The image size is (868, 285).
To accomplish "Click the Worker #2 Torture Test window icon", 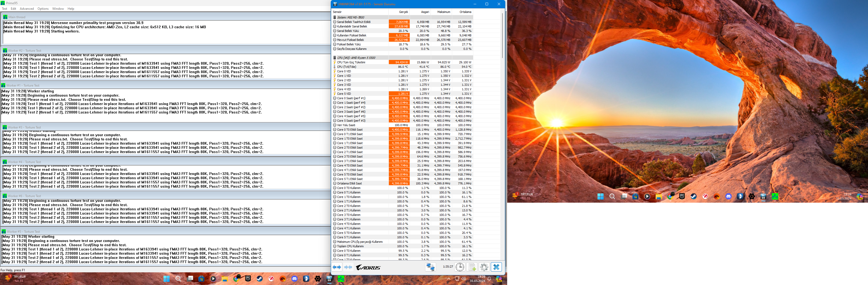I will coord(5,50).
